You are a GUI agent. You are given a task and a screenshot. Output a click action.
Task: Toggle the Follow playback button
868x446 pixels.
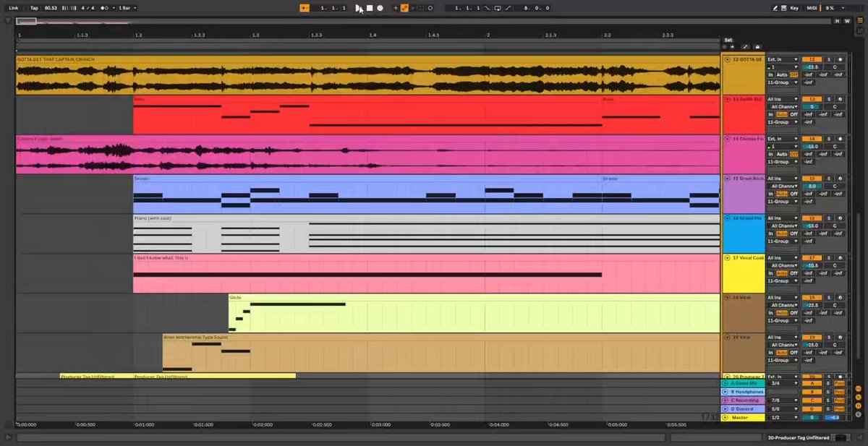click(305, 8)
